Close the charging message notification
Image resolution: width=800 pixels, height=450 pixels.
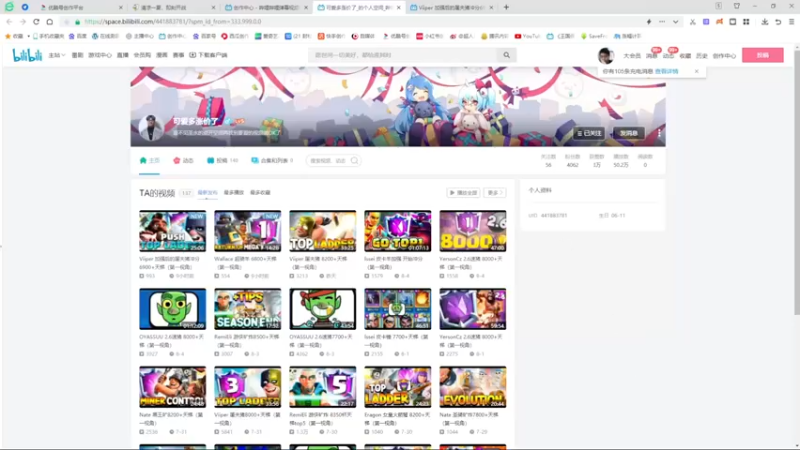coord(696,71)
